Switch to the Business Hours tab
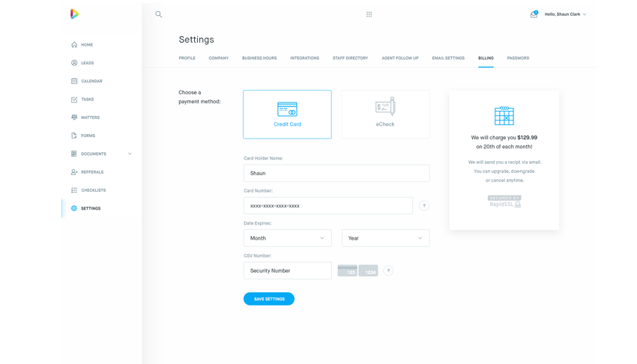The height and width of the screenshot is (364, 637). [x=259, y=58]
